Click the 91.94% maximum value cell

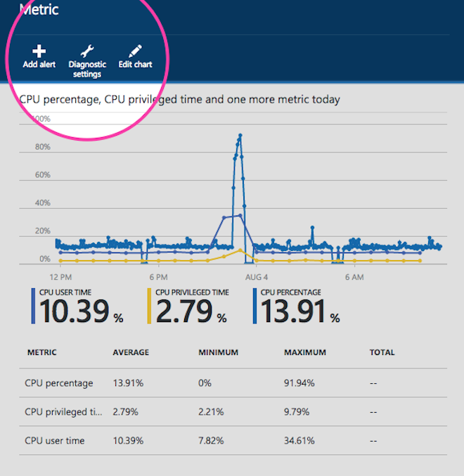[299, 383]
